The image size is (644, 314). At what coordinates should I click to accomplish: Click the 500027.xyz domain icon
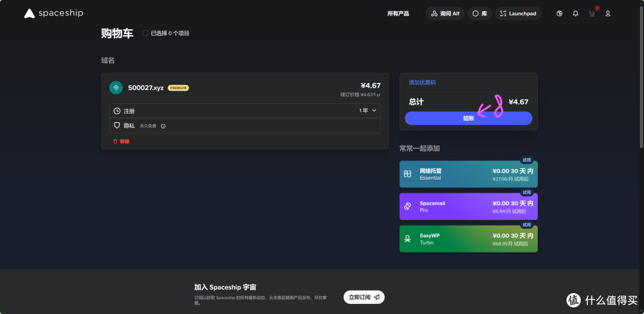pyautogui.click(x=116, y=88)
